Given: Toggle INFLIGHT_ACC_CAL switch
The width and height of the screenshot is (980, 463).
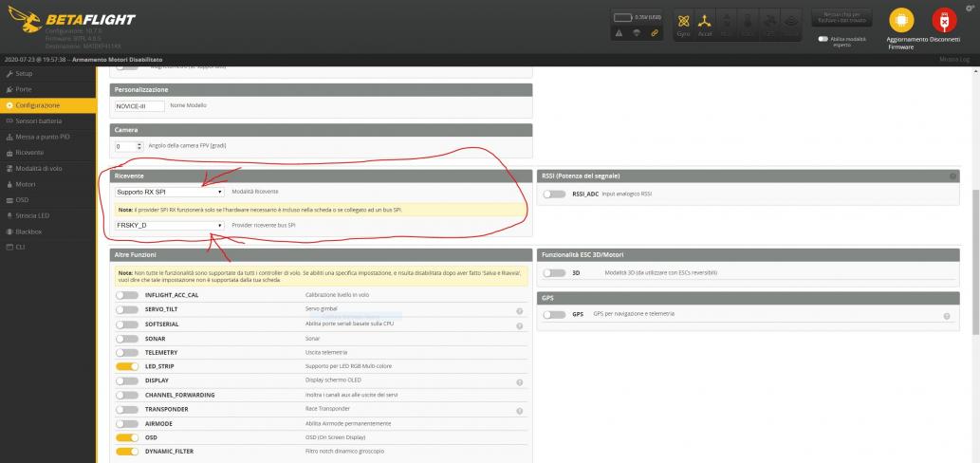Looking at the screenshot, I should point(127,295).
